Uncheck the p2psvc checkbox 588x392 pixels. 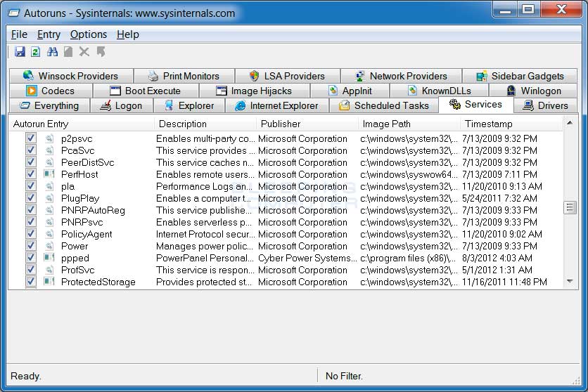(31, 138)
